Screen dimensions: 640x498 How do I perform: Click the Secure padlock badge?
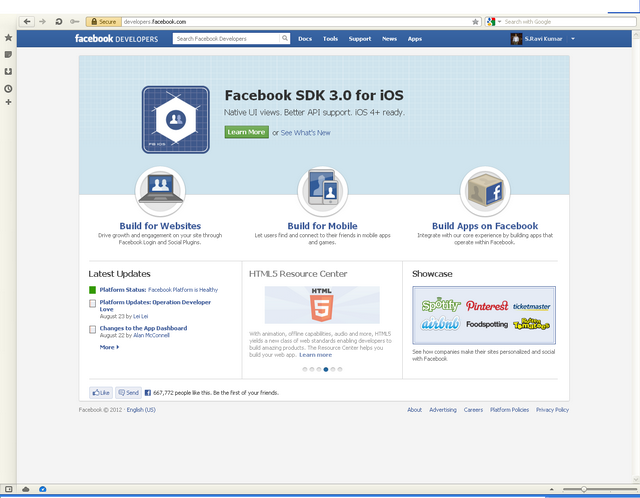104,22
